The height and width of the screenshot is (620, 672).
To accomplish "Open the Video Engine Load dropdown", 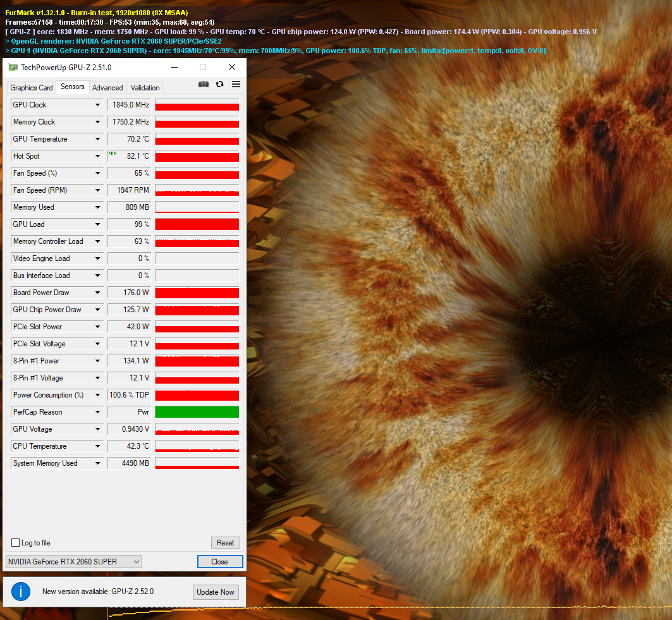I will (98, 258).
